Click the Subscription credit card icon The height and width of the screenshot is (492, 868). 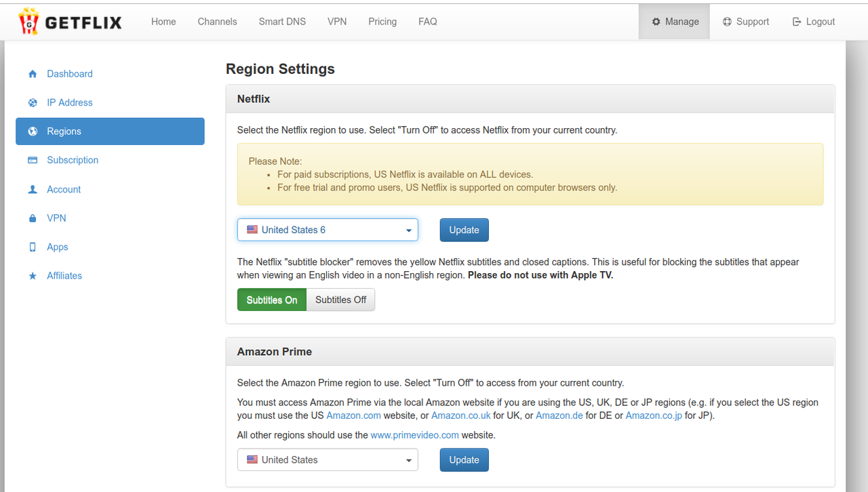click(33, 161)
